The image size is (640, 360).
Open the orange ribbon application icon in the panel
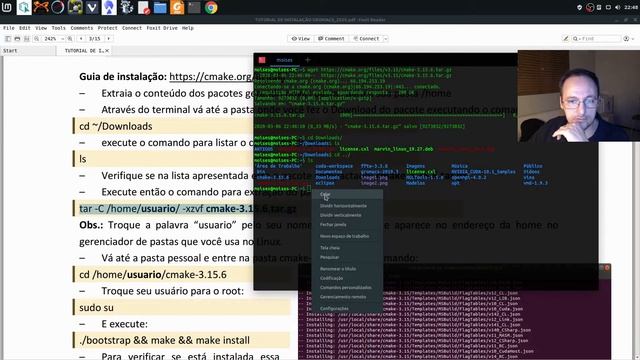[41, 7]
